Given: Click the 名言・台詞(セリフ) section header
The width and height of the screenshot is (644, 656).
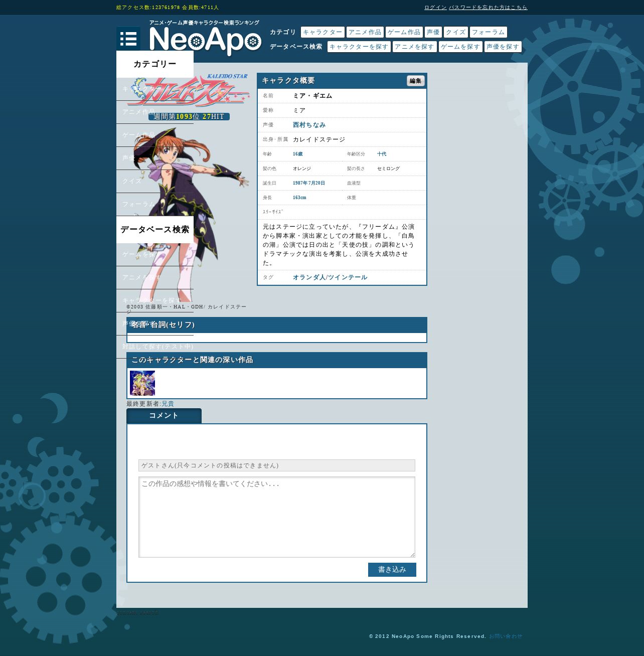Looking at the screenshot, I should pos(277,325).
